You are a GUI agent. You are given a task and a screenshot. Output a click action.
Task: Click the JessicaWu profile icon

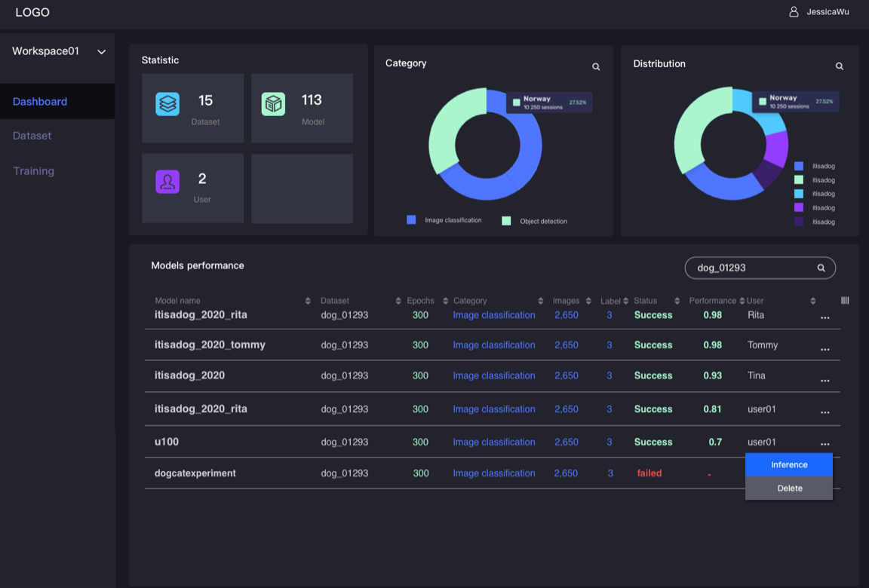(x=794, y=11)
